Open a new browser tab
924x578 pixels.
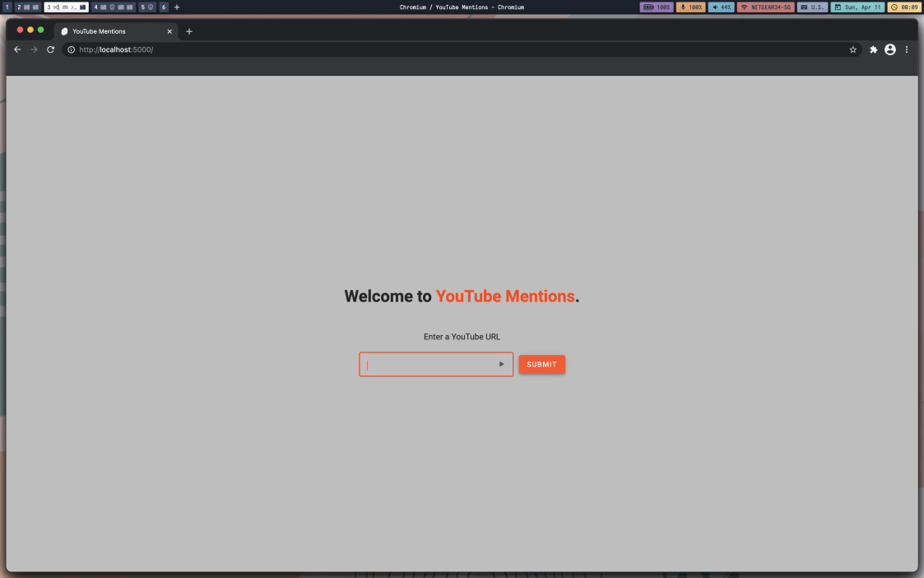click(x=189, y=31)
